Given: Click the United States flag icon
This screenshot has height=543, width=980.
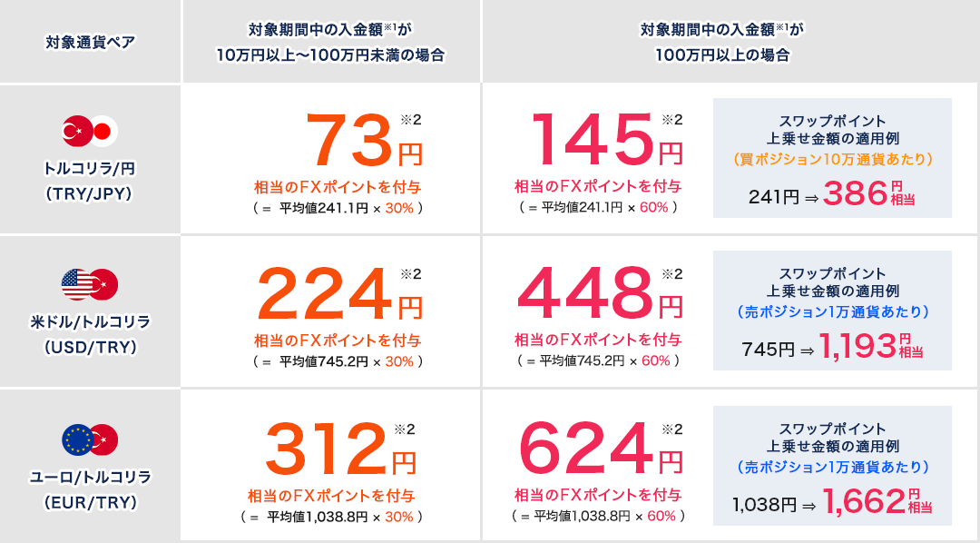Looking at the screenshot, I should (75, 285).
